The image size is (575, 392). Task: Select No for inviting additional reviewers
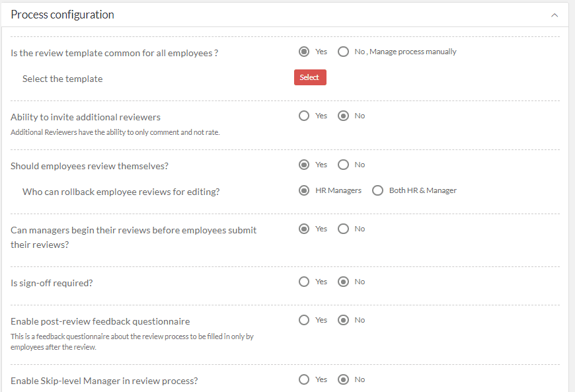343,116
